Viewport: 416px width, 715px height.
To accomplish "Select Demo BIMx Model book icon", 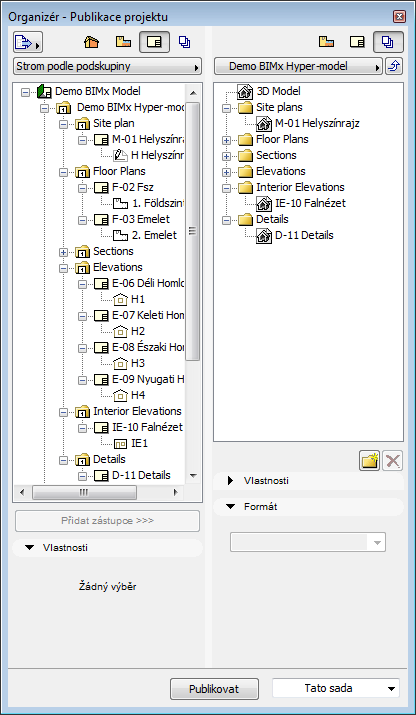I will tap(43, 91).
